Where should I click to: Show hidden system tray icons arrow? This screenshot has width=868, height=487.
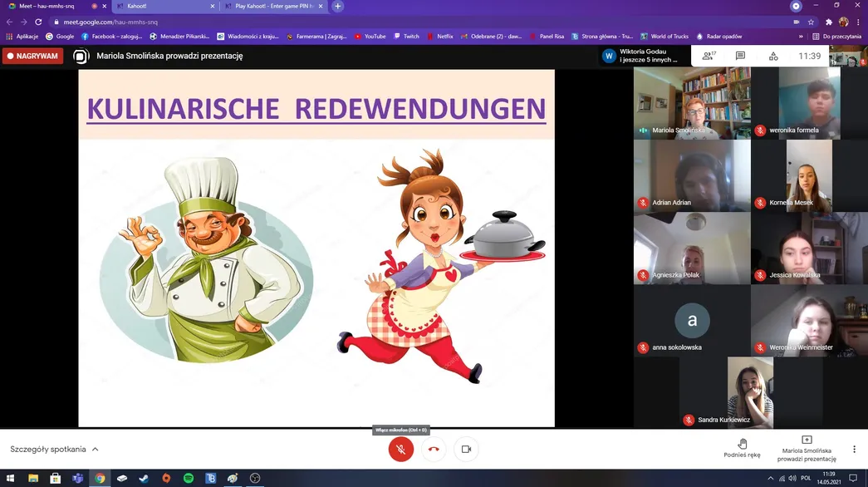770,478
